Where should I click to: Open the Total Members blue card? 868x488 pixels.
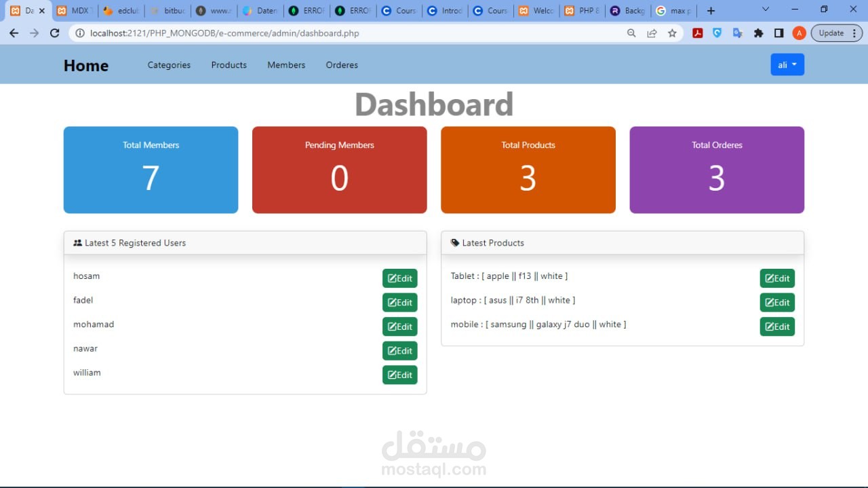[x=151, y=170]
